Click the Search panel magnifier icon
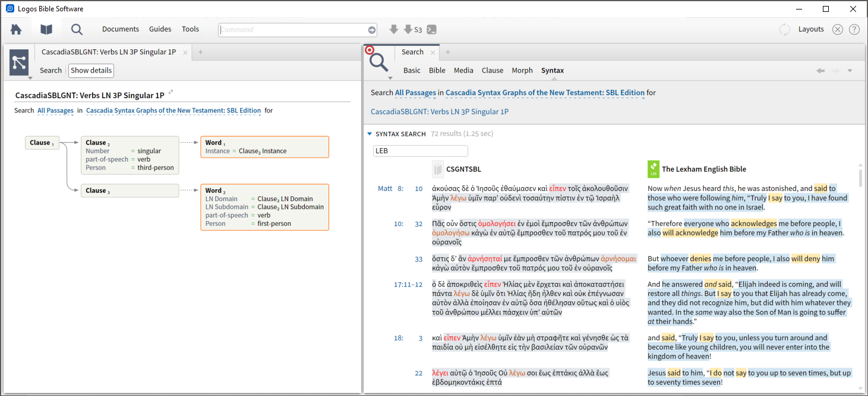The width and height of the screenshot is (868, 396). (x=379, y=62)
